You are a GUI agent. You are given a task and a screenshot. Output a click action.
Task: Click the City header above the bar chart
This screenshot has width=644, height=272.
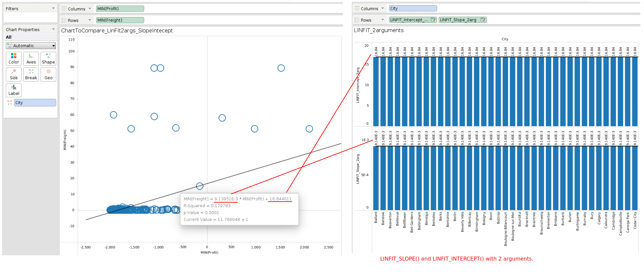point(505,39)
